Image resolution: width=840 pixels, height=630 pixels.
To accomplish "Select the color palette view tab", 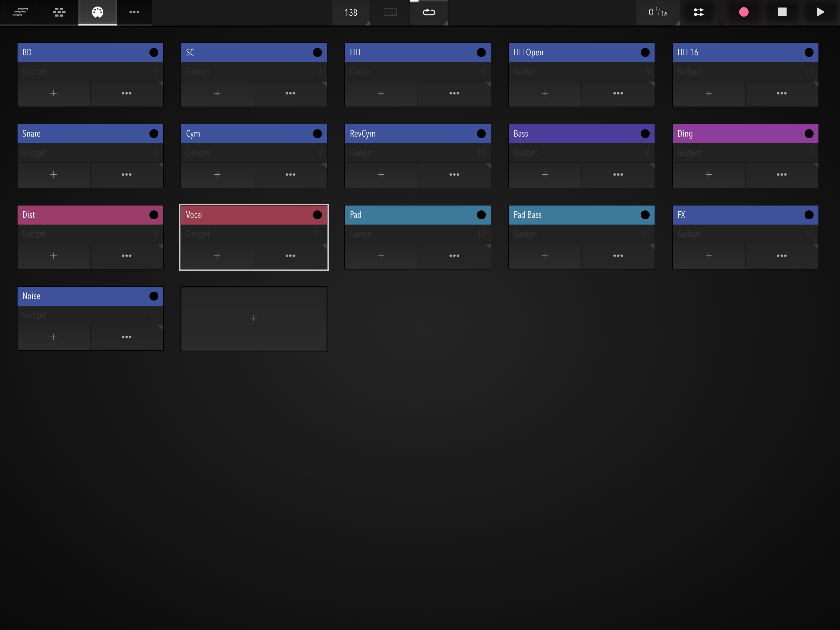I will coord(97,12).
